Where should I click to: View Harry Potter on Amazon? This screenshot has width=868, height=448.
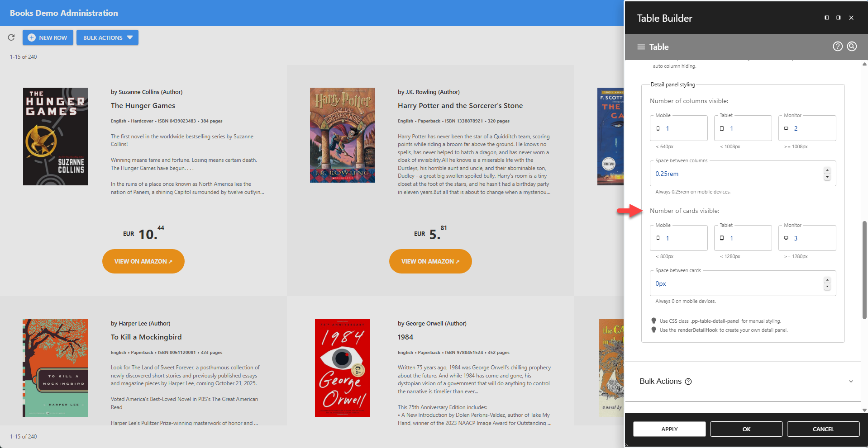430,261
